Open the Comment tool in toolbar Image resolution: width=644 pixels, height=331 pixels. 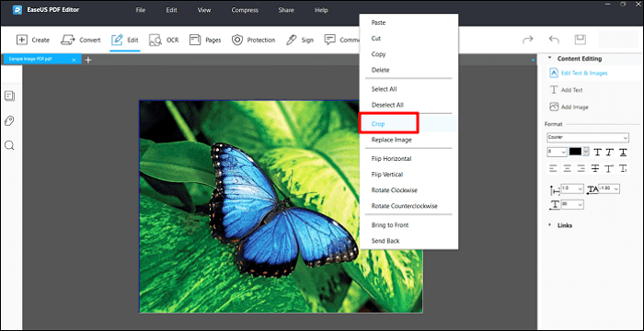click(x=341, y=40)
